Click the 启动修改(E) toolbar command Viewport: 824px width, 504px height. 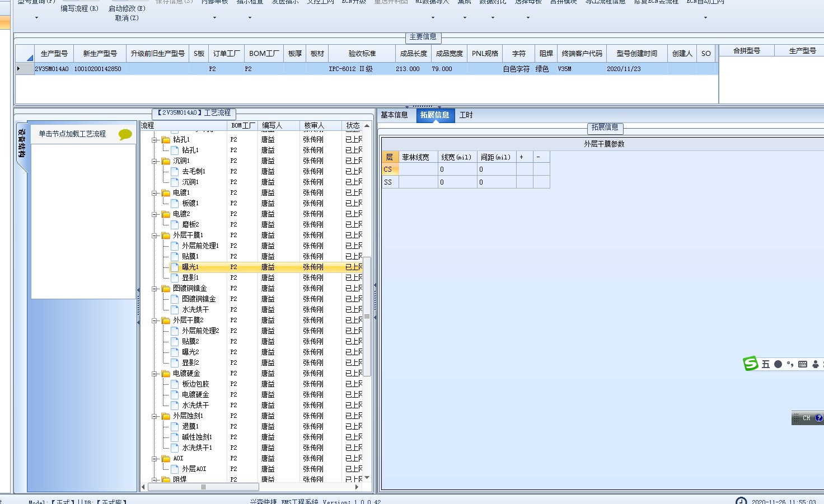tap(127, 8)
